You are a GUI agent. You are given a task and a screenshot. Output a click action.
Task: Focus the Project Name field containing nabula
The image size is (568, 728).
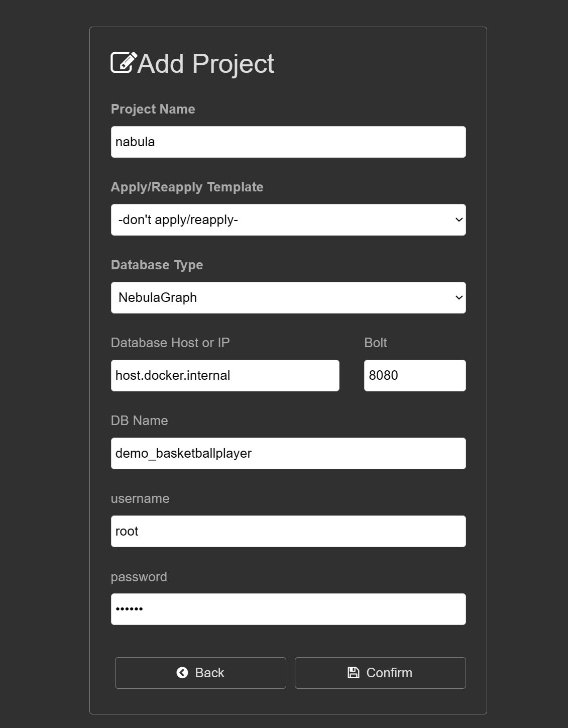pos(288,142)
